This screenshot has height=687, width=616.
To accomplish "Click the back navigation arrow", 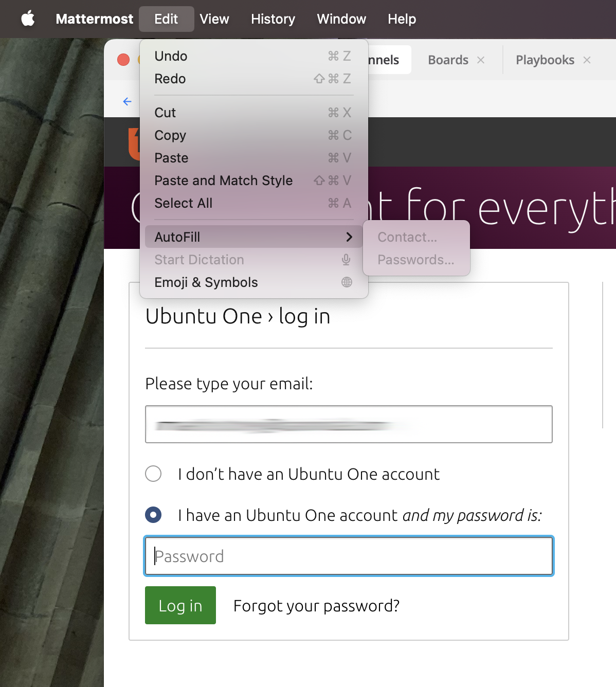I will click(x=127, y=101).
